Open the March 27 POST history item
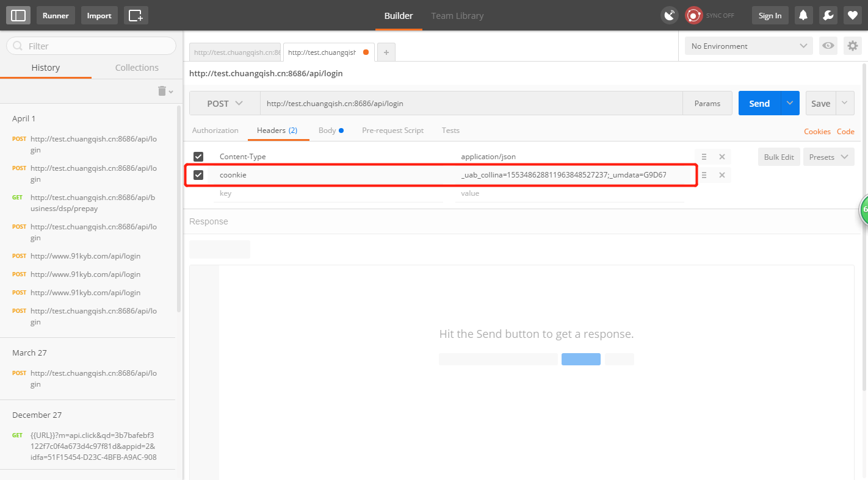 [87, 378]
